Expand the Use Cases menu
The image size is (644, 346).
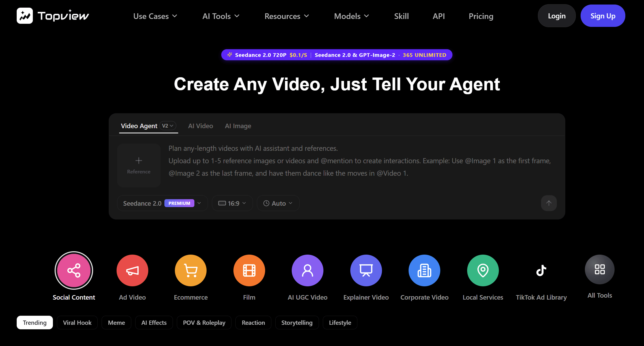tap(155, 16)
